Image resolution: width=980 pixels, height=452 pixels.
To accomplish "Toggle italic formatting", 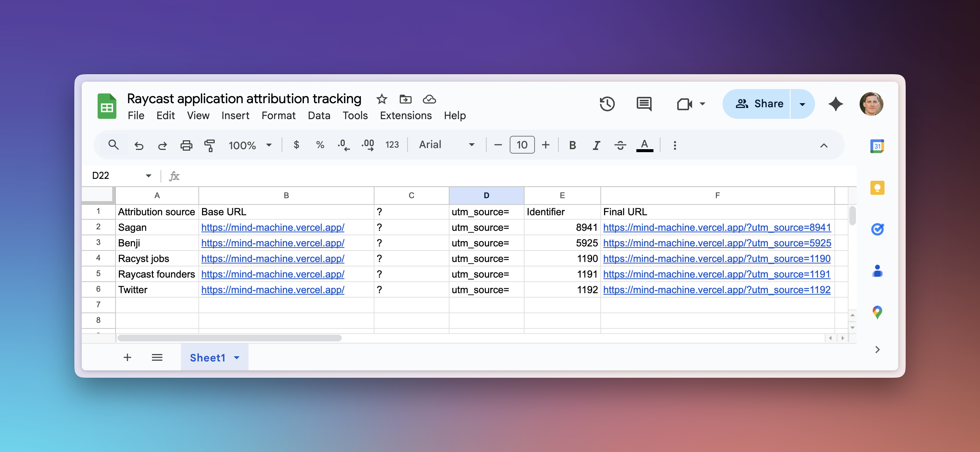I will coord(596,145).
